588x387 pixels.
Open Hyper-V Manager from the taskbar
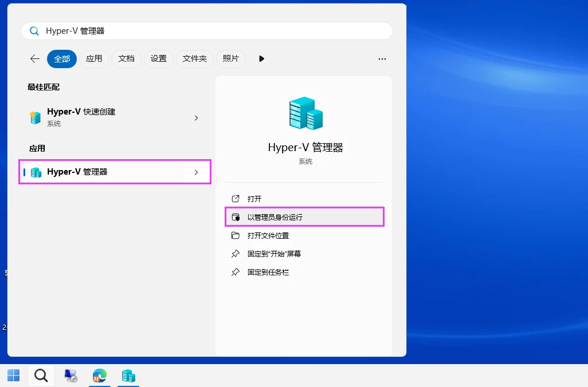click(128, 376)
